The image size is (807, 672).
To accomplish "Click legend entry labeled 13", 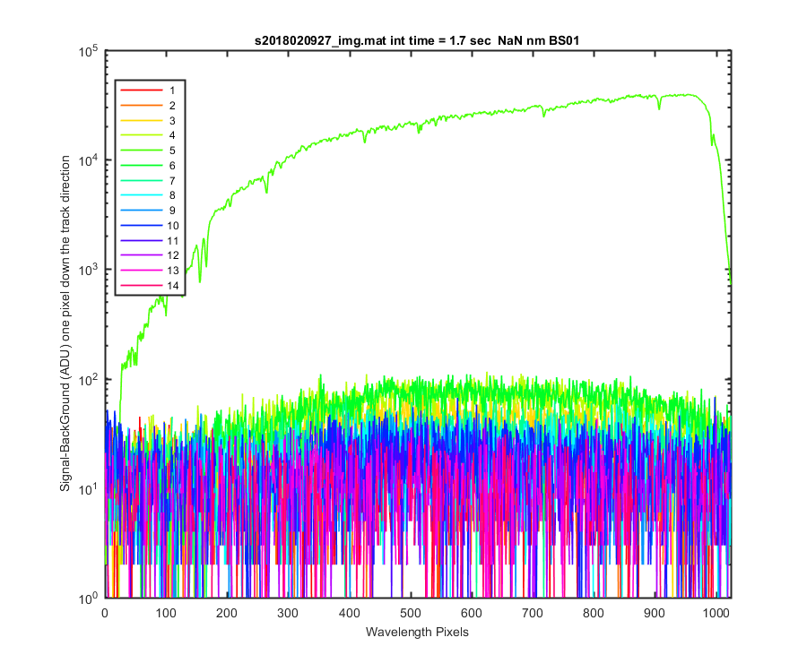I will click(x=149, y=271).
